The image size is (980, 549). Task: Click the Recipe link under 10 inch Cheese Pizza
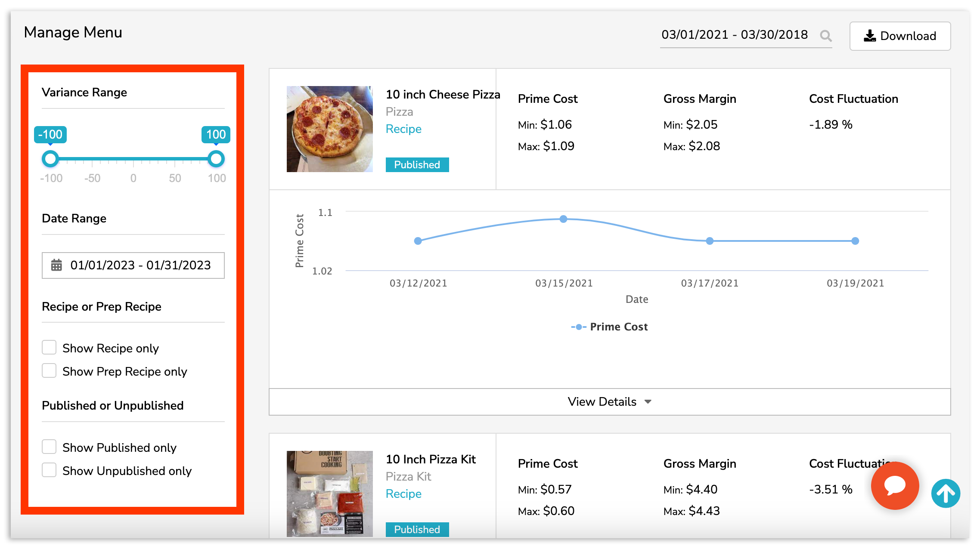point(403,129)
